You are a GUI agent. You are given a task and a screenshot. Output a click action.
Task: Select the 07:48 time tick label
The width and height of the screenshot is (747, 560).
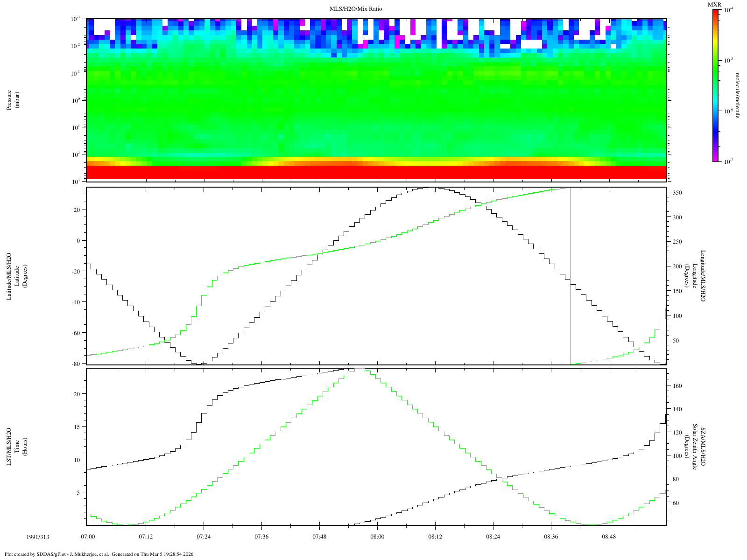[x=319, y=537]
